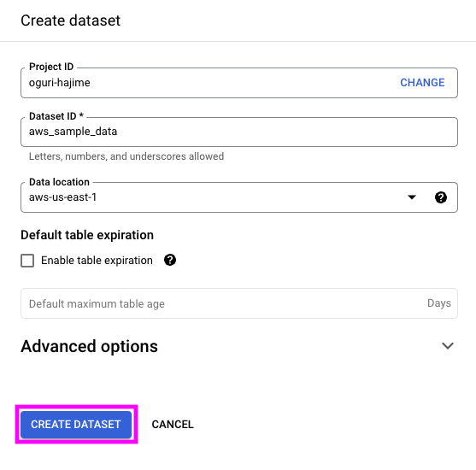Click the Data location help question mark icon
Image resolution: width=476 pixels, height=470 pixels.
pyautogui.click(x=440, y=197)
